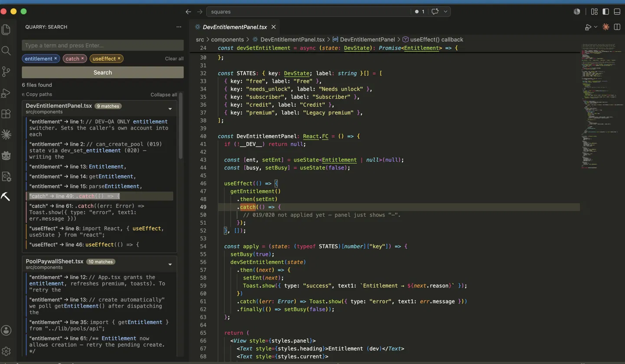Click the squares command center search box
This screenshot has height=364, width=625.
click(x=308, y=12)
